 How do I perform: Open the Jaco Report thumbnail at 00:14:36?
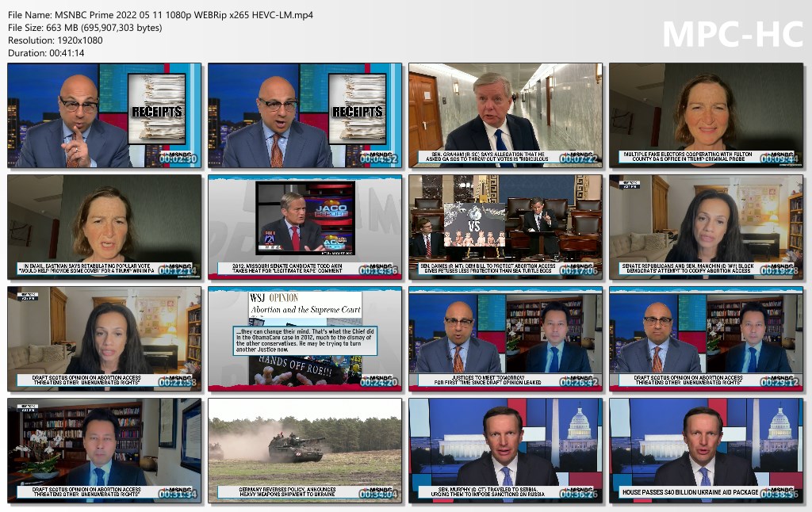point(304,227)
